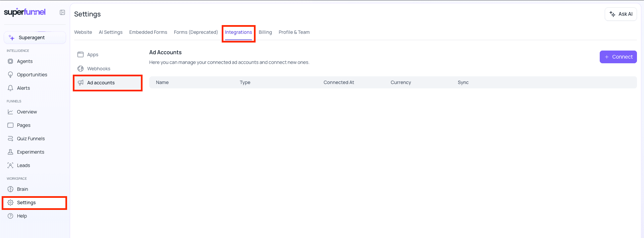Viewport: 644px width, 238px height.
Task: Switch to the Website tab
Action: 83,32
